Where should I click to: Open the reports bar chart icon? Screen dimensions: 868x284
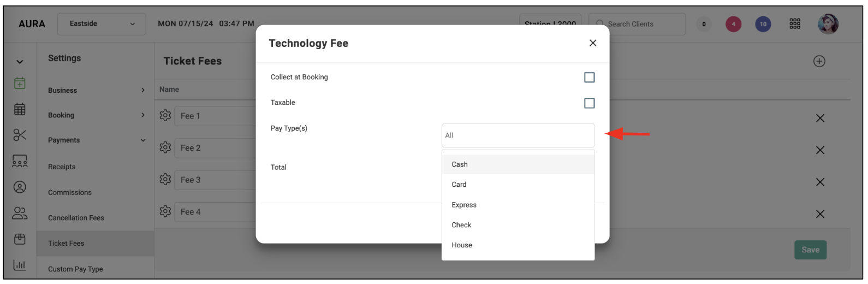coord(20,265)
